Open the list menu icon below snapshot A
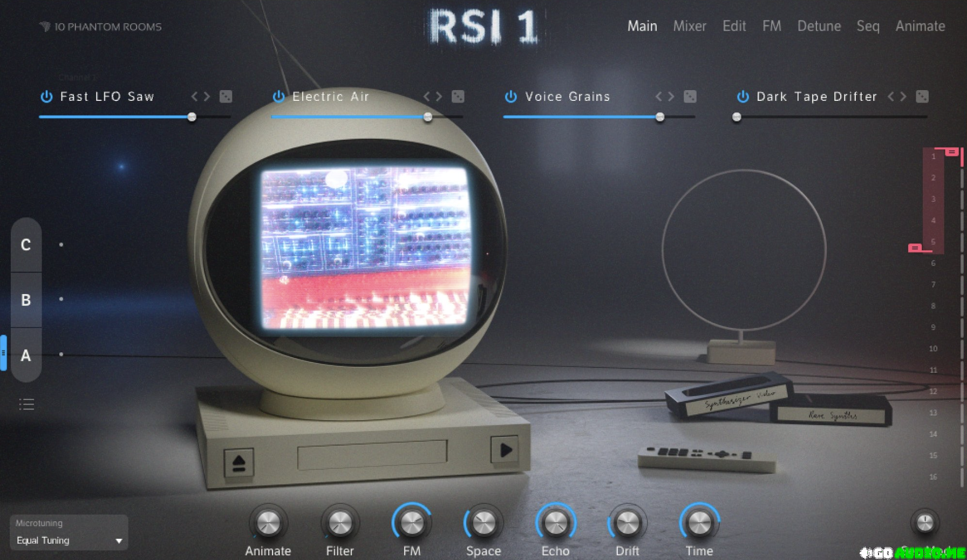The image size is (967, 560). click(26, 404)
